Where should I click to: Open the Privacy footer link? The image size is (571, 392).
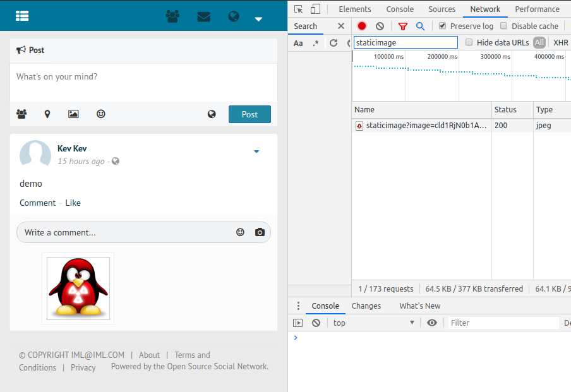[83, 367]
